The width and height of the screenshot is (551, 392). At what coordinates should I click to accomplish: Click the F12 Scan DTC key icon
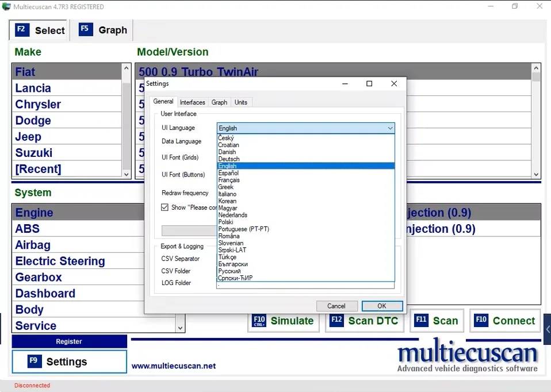[336, 321]
